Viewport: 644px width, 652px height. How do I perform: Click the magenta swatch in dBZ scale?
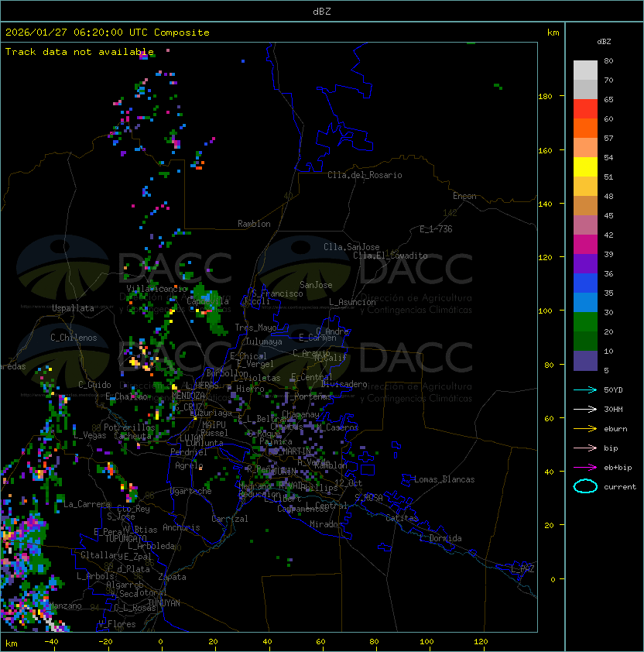(585, 244)
